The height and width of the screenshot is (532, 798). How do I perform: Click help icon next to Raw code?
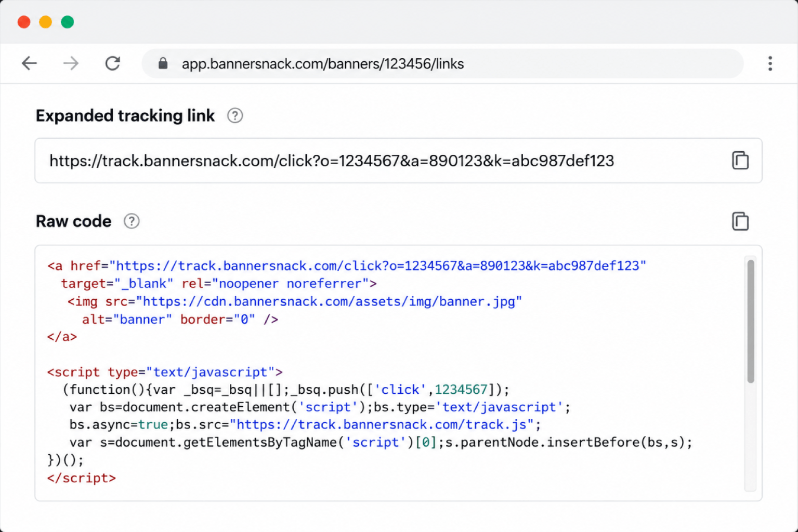tap(132, 221)
